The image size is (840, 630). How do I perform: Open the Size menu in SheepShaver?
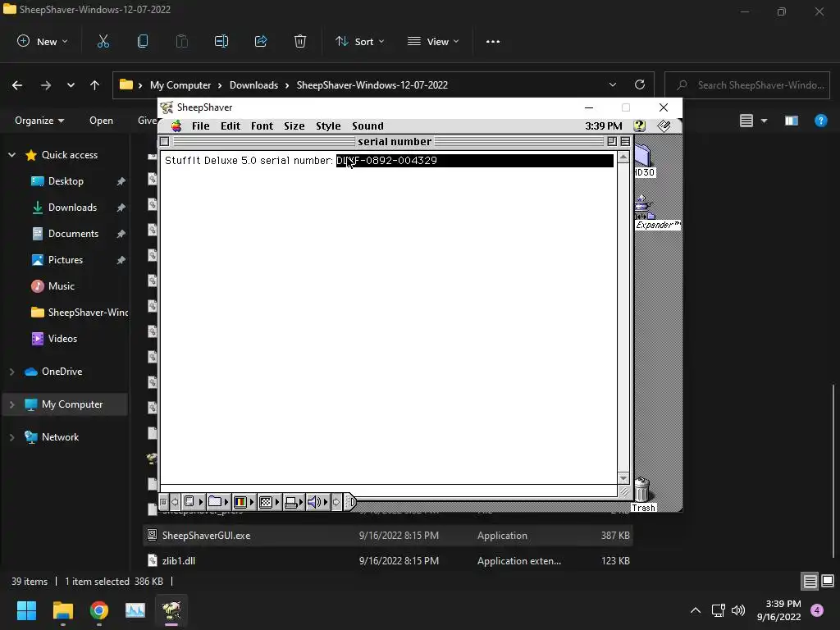(x=294, y=126)
